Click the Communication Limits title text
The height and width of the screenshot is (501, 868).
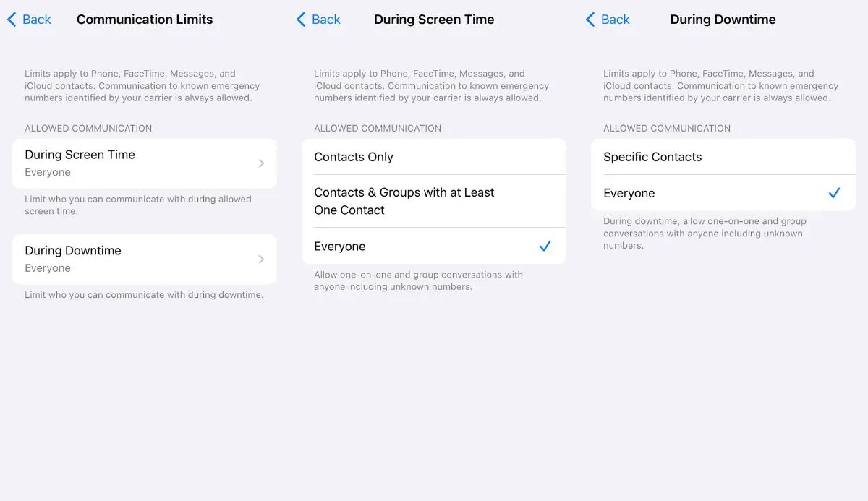[x=144, y=20]
